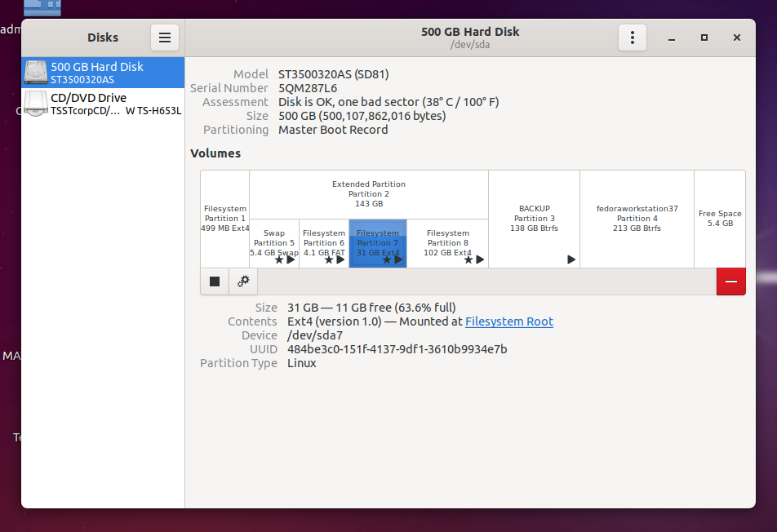777x532 pixels.
Task: Click the assessment text Disk is OK
Action: [x=388, y=102]
